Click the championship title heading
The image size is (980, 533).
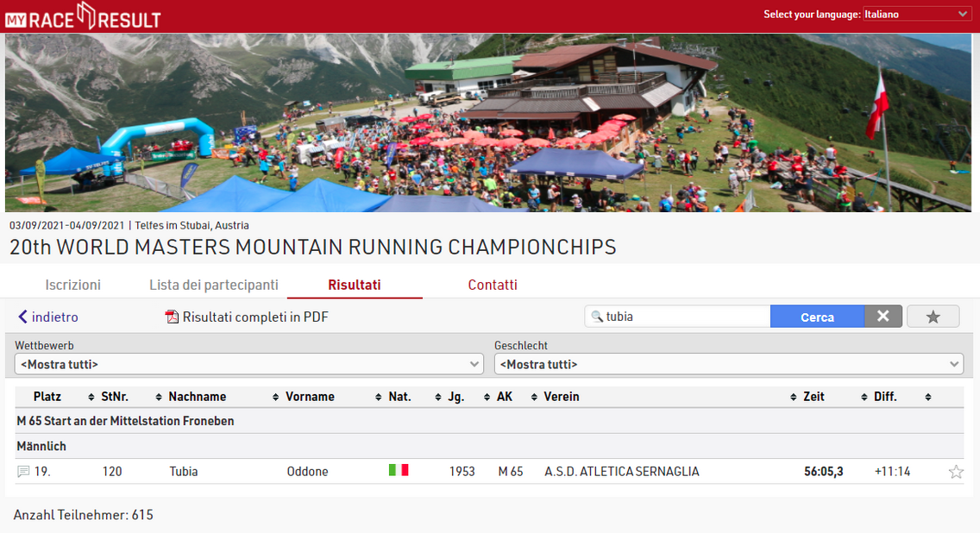(312, 248)
